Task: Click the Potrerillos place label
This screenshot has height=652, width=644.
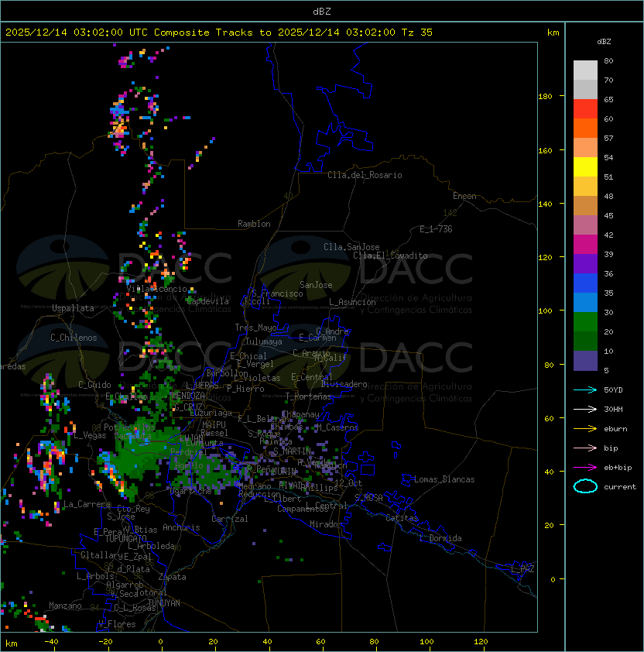Action: pyautogui.click(x=129, y=427)
